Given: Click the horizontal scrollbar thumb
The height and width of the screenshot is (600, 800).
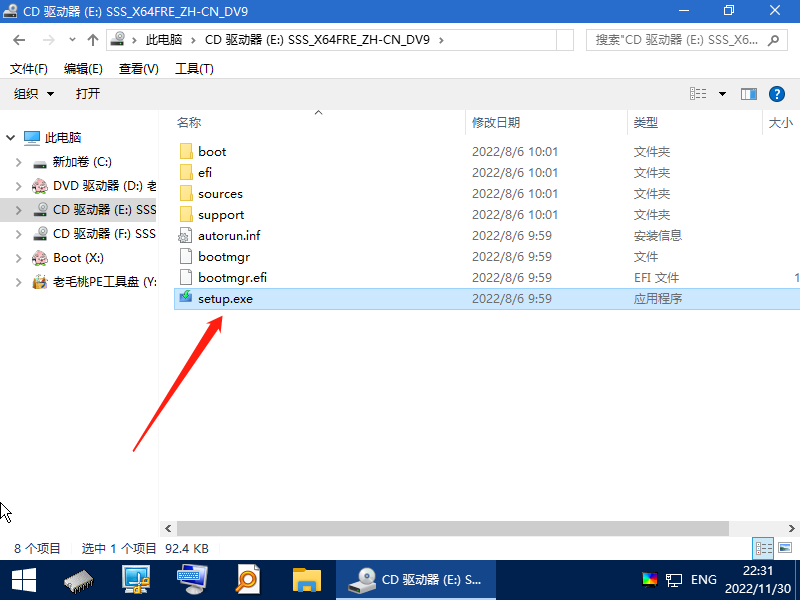Looking at the screenshot, I should tap(453, 529).
